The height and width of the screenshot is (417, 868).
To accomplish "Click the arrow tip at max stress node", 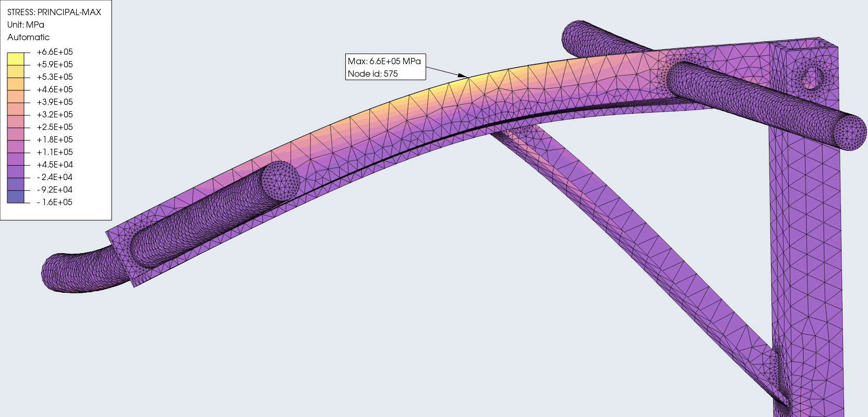I will tap(466, 77).
